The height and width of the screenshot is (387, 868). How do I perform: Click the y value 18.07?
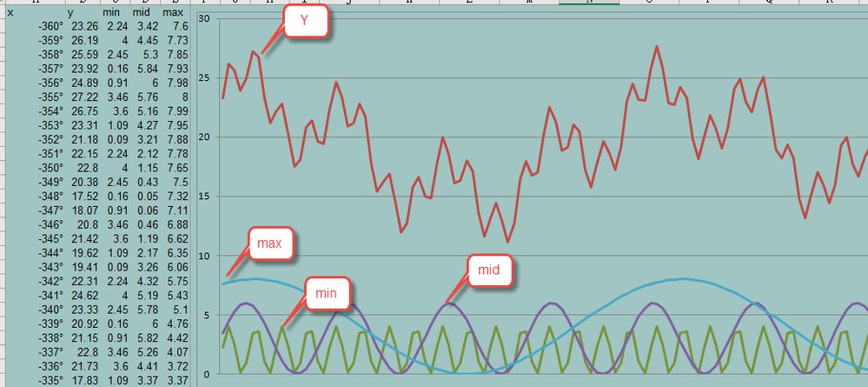[x=85, y=210]
